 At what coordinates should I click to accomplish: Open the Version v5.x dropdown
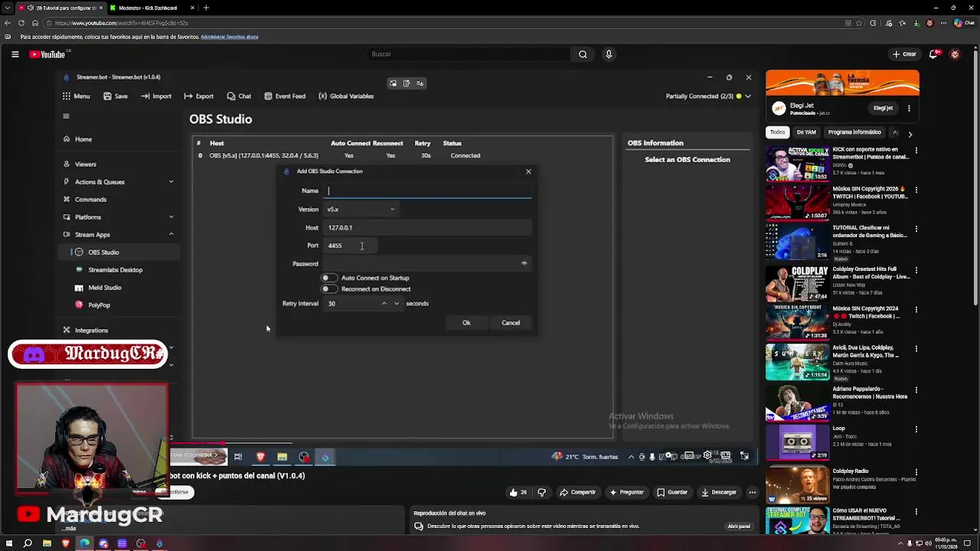[x=361, y=209]
